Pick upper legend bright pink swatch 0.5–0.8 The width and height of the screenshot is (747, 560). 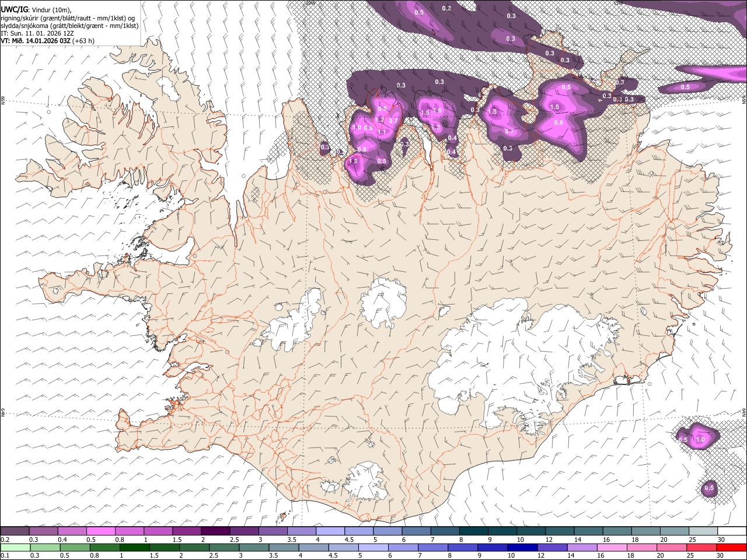click(x=101, y=531)
